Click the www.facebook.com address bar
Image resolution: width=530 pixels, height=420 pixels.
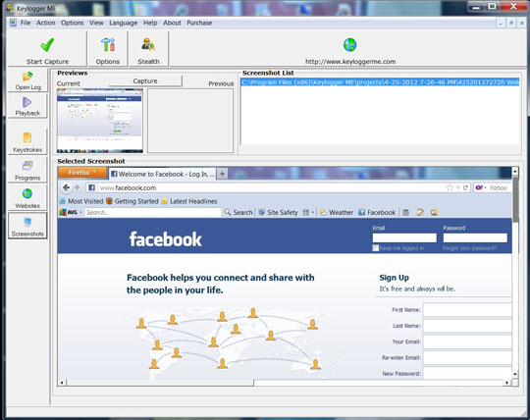pos(264,187)
